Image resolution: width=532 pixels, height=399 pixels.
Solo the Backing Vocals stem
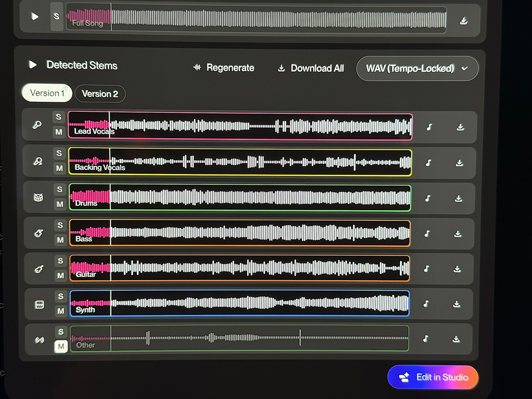click(59, 153)
